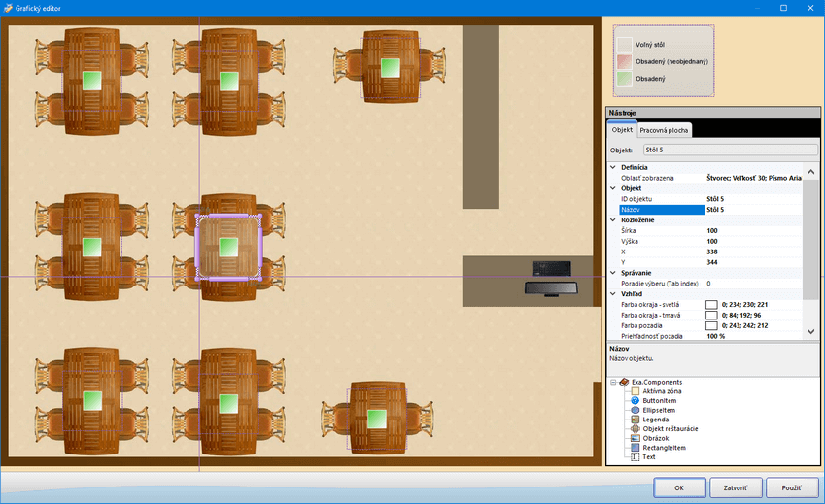Click the Farba okraja - svetlá swatch
This screenshot has width=825, height=504.
[711, 305]
